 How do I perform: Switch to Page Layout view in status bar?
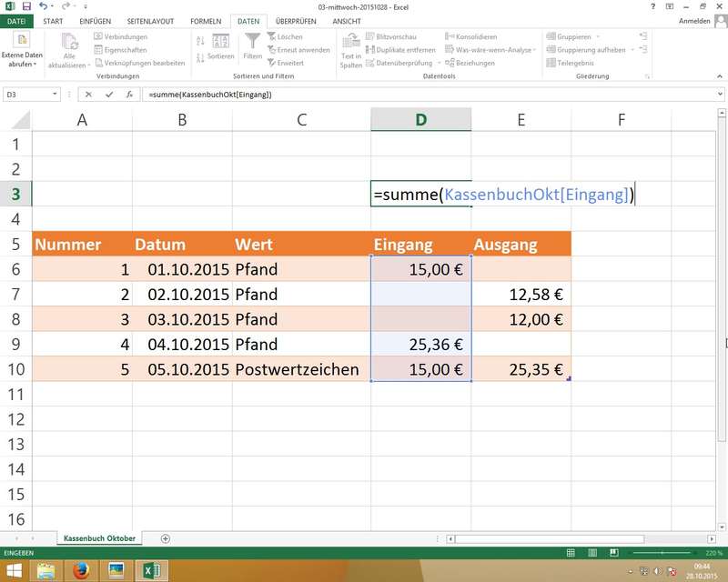(x=592, y=553)
